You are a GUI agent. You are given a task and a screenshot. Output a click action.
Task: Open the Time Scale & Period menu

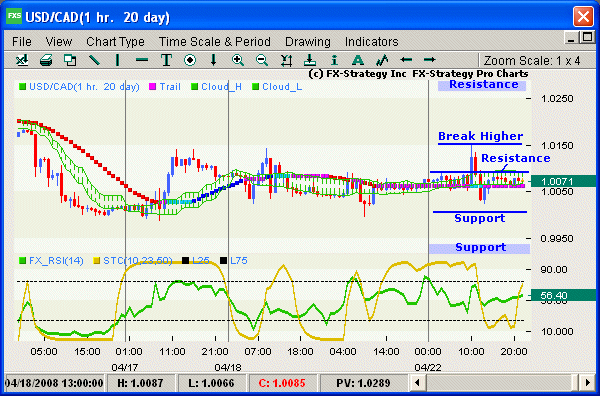(x=215, y=41)
